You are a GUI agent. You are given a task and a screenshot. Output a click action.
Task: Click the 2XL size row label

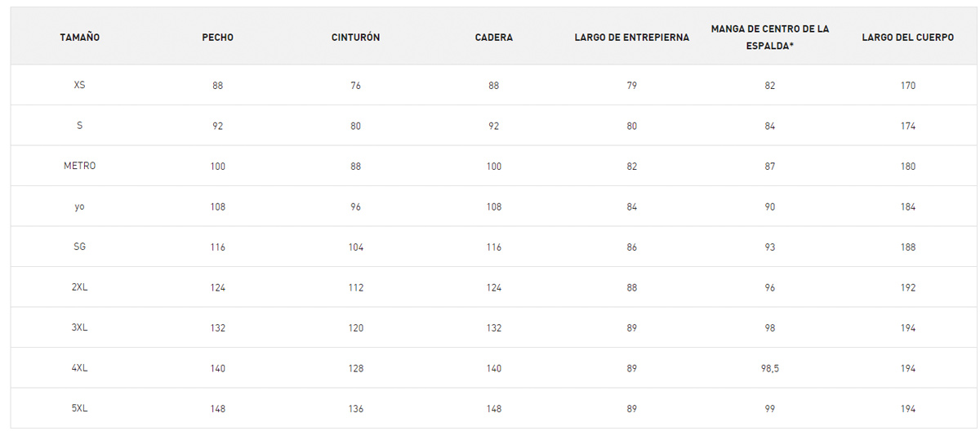tap(79, 287)
